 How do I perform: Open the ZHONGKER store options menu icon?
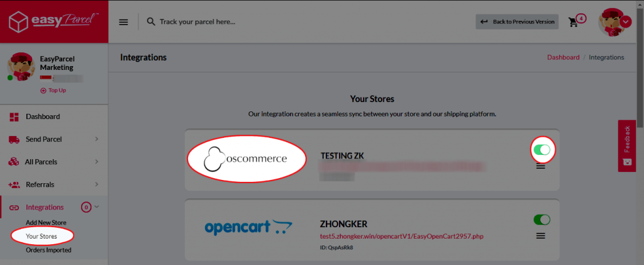(x=540, y=236)
